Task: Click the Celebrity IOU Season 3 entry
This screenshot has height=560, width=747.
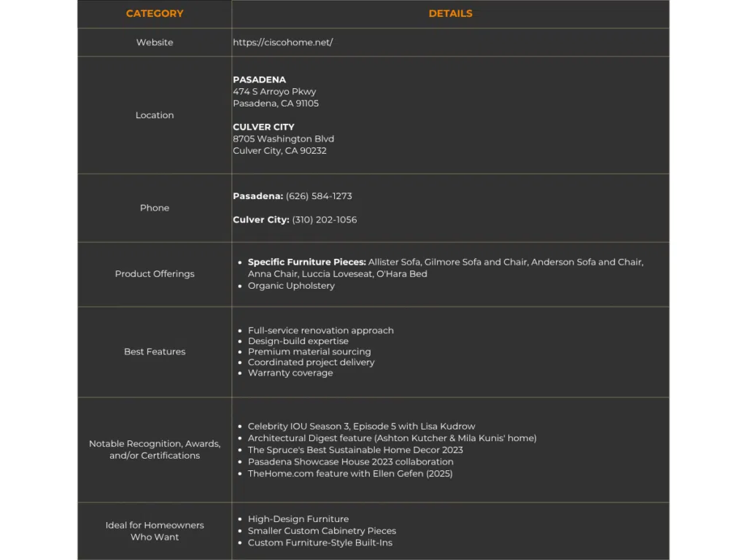Action: point(360,426)
